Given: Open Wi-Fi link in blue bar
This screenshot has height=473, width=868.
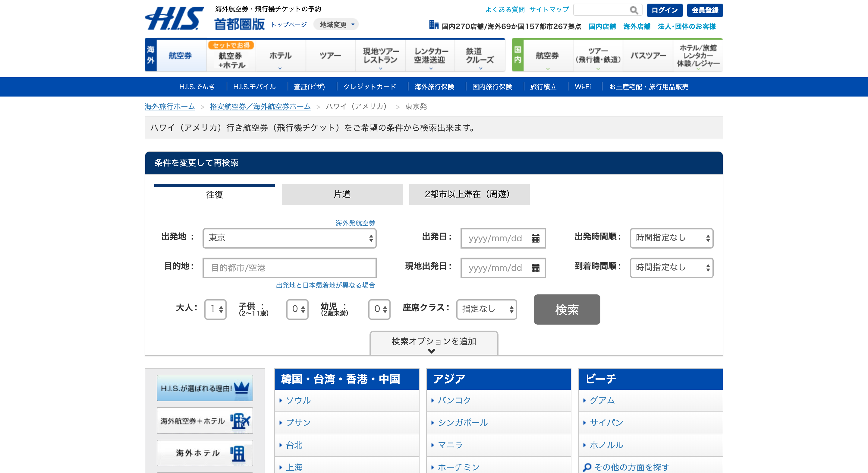Looking at the screenshot, I should tap(583, 87).
